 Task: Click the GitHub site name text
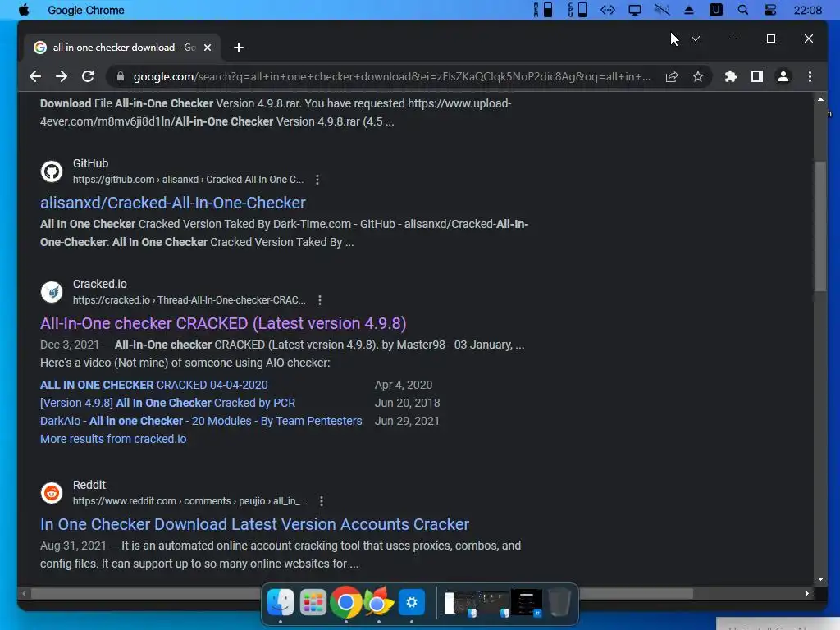tap(90, 163)
